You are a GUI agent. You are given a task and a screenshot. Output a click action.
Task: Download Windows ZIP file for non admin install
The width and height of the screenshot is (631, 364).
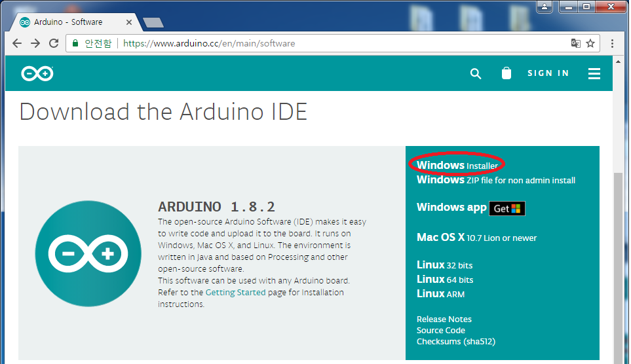[496, 180]
